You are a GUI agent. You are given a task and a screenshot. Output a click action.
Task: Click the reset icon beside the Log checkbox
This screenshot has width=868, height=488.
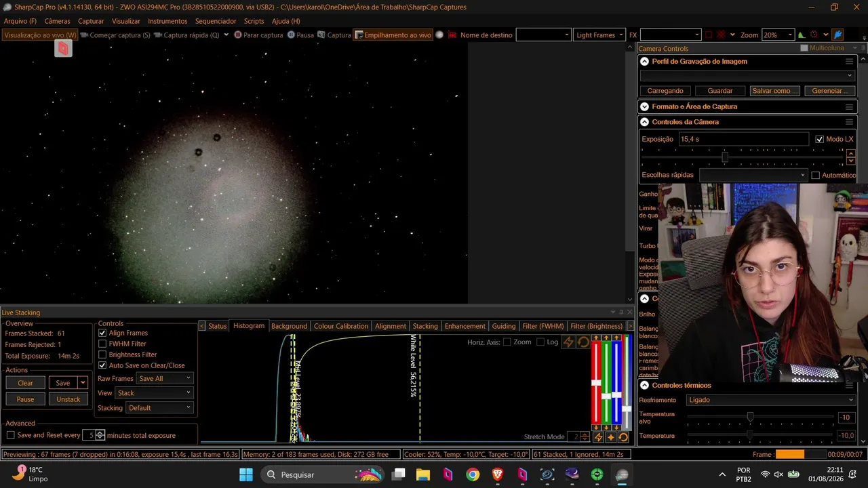point(583,342)
